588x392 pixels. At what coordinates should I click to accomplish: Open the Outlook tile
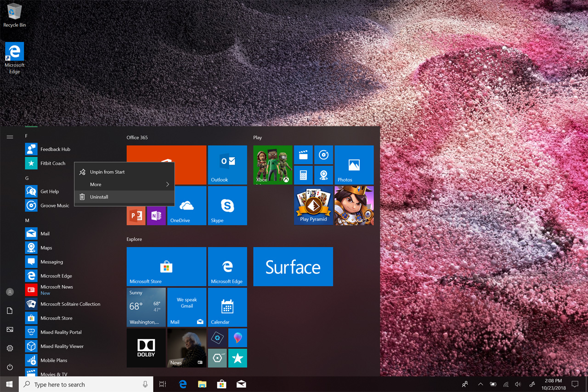227,165
